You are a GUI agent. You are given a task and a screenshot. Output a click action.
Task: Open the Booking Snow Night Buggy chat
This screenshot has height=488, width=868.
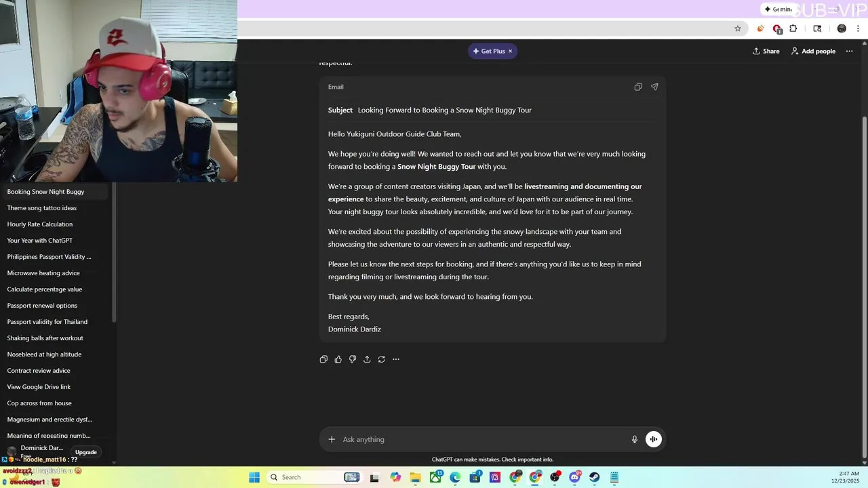54,192
